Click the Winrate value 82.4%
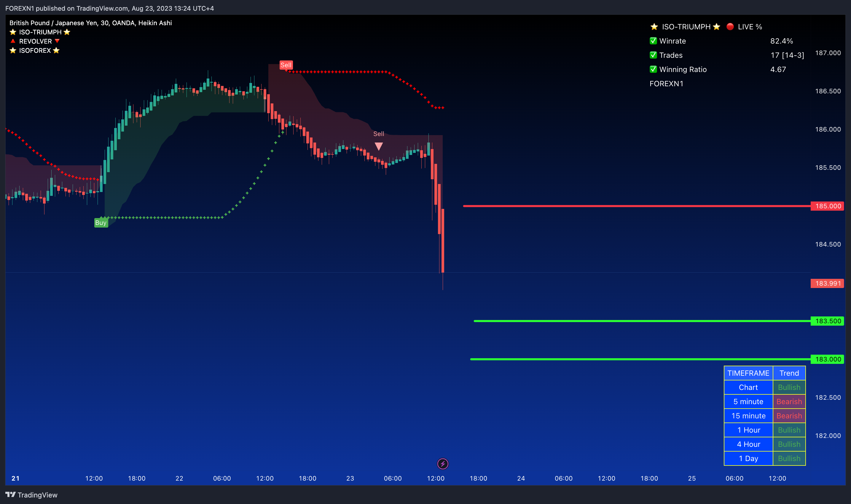The width and height of the screenshot is (851, 504). (x=781, y=41)
